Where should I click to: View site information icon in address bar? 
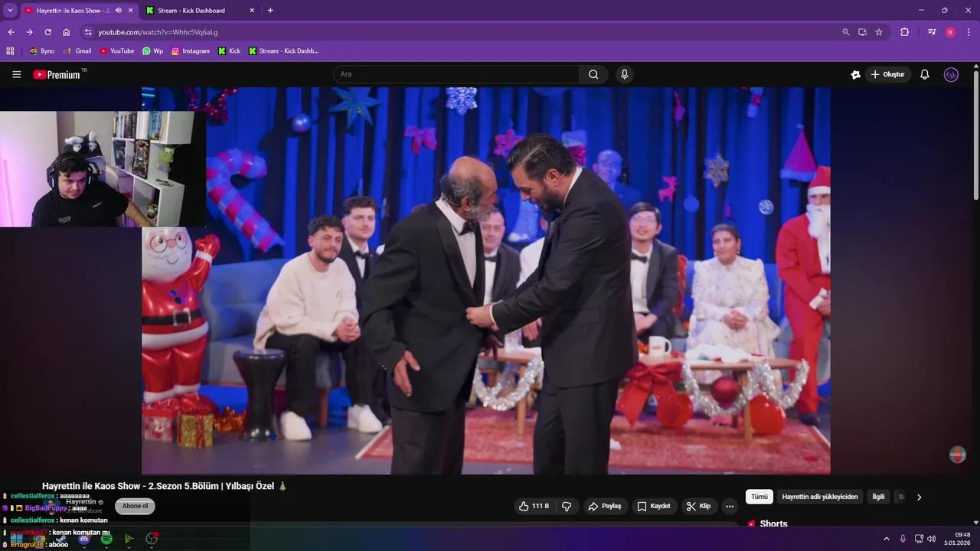(x=88, y=32)
